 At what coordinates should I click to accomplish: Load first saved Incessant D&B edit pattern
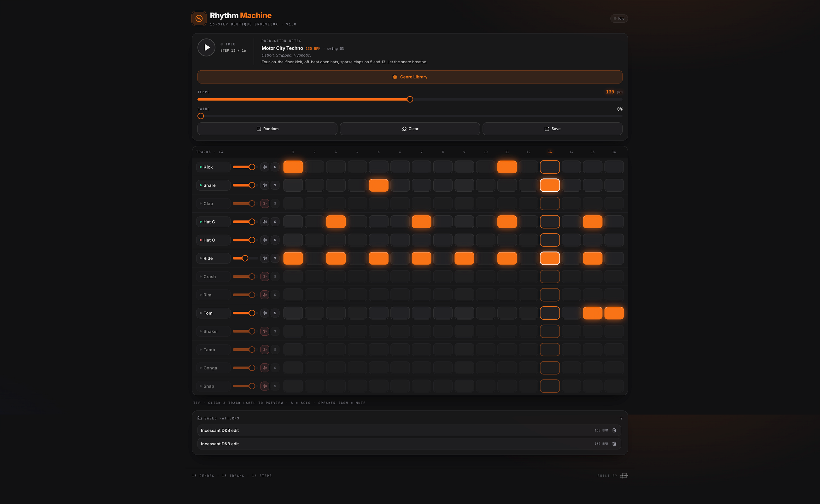click(x=409, y=430)
